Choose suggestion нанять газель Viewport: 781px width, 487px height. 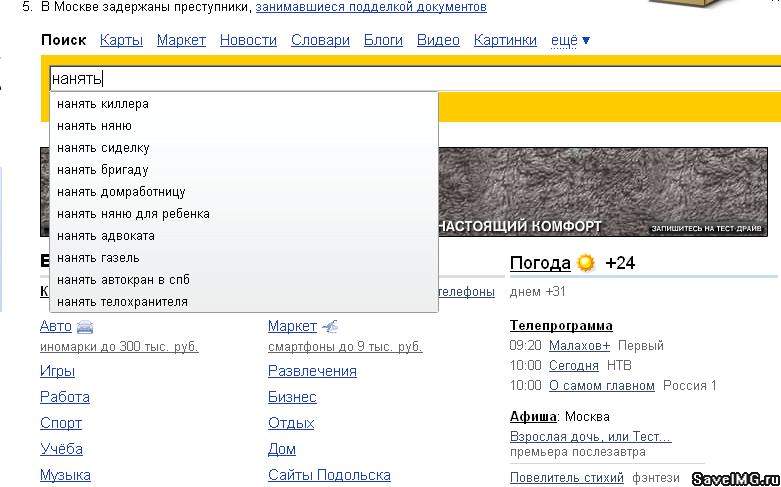(244, 257)
